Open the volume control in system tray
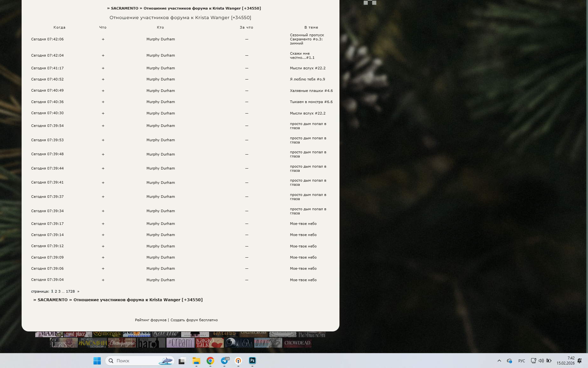This screenshot has height=368, width=588. point(541,361)
